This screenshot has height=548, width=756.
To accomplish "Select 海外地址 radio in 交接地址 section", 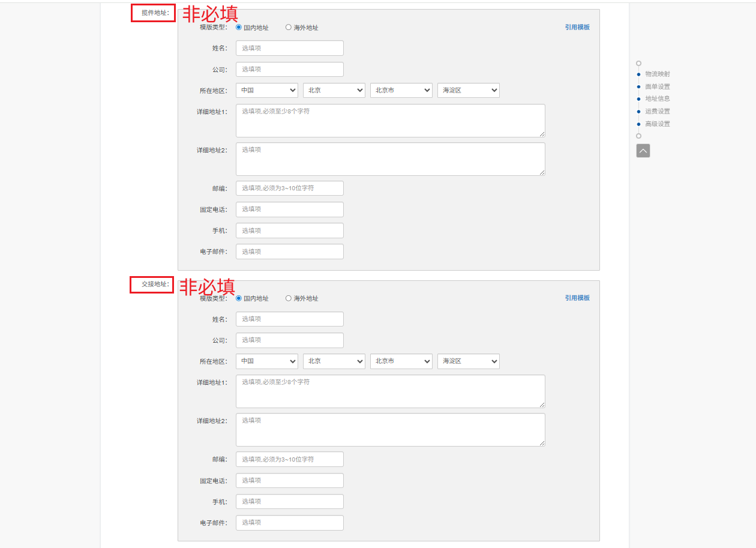I will (x=289, y=298).
